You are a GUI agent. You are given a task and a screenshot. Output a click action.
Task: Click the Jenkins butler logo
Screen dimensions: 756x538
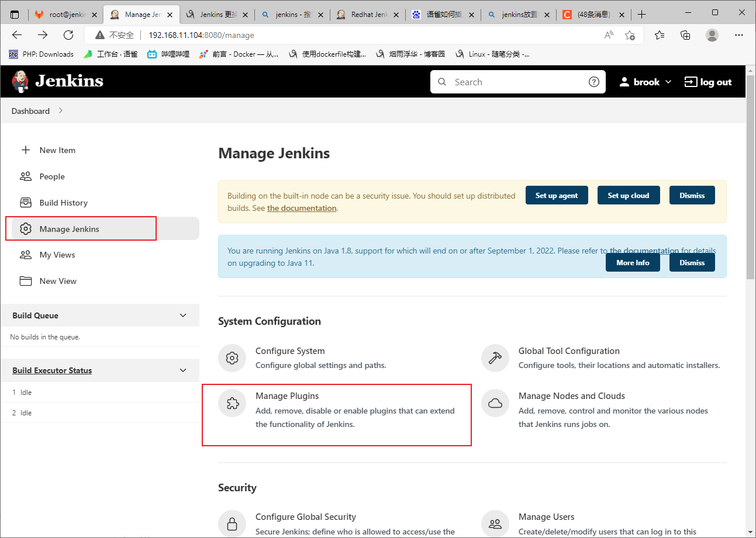coord(20,81)
